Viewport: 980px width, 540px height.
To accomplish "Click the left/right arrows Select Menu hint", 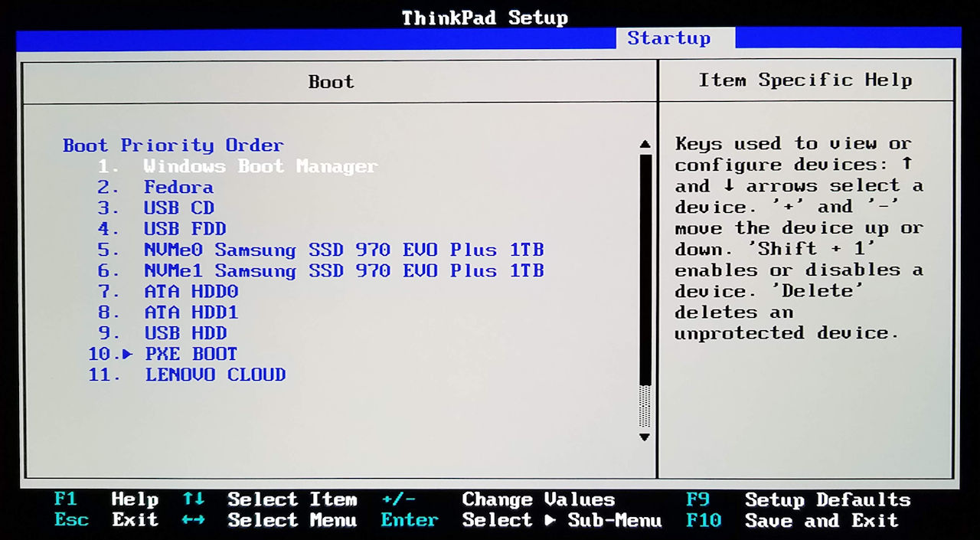I will pyautogui.click(x=269, y=520).
